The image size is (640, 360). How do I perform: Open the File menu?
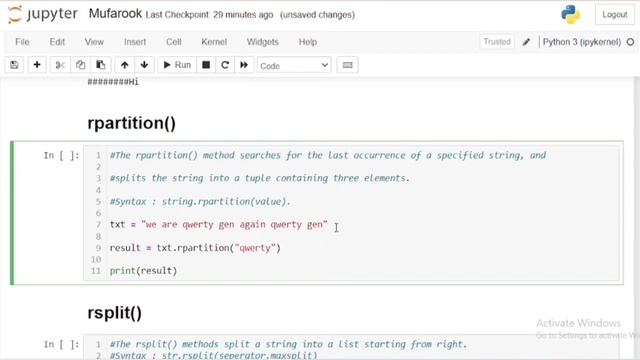(x=22, y=42)
